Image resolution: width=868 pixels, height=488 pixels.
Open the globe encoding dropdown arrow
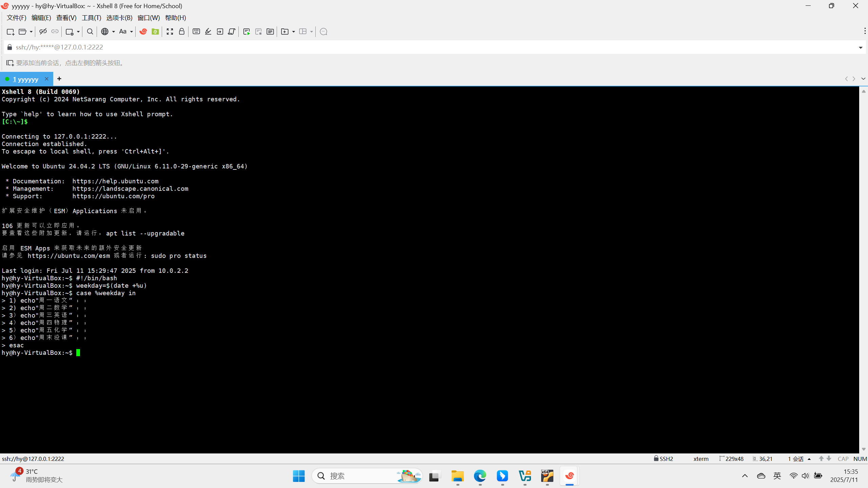pyautogui.click(x=114, y=32)
